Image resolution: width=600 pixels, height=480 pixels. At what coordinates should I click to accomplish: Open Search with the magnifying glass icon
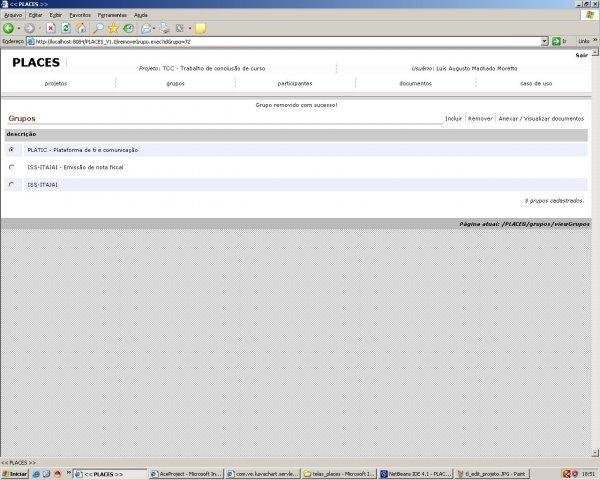[x=98, y=28]
